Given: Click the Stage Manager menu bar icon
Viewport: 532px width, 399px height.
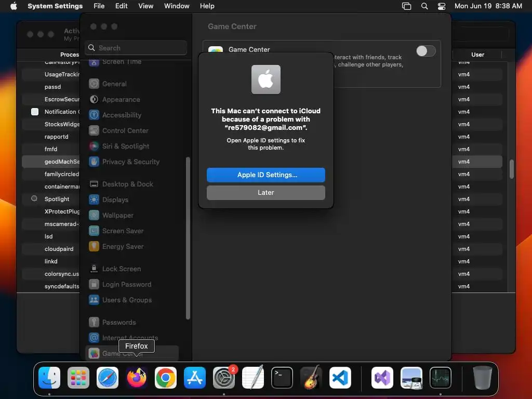Looking at the screenshot, I should coord(406,6).
